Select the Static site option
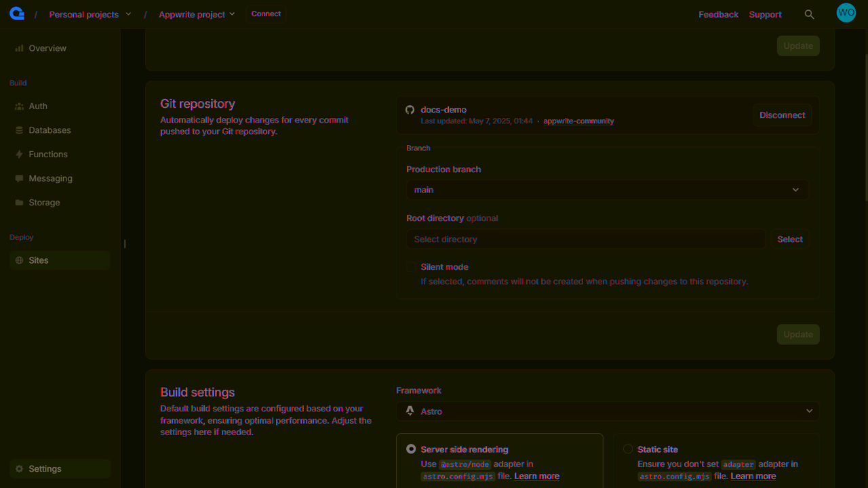 coord(628,449)
